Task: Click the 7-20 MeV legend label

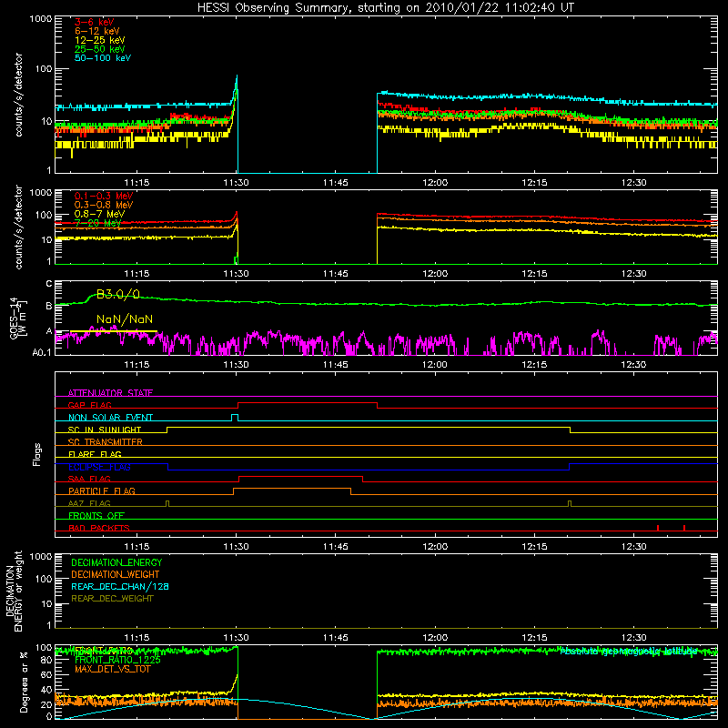Action: coord(97,223)
